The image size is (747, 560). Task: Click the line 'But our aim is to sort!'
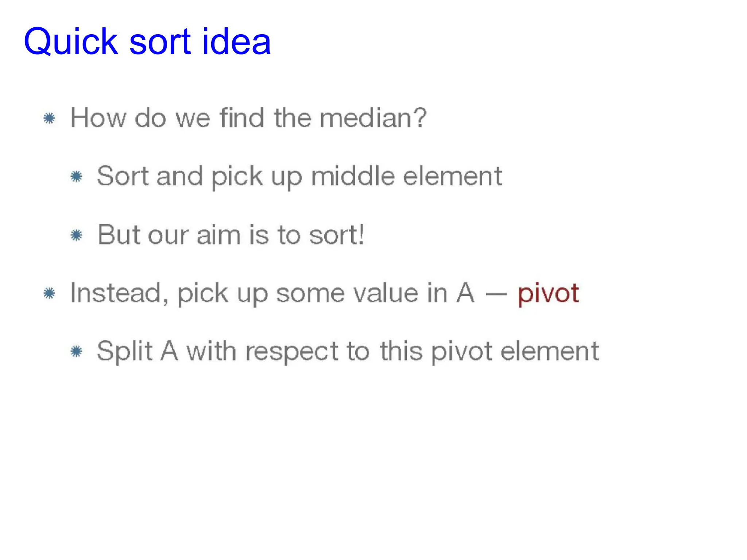point(231,235)
